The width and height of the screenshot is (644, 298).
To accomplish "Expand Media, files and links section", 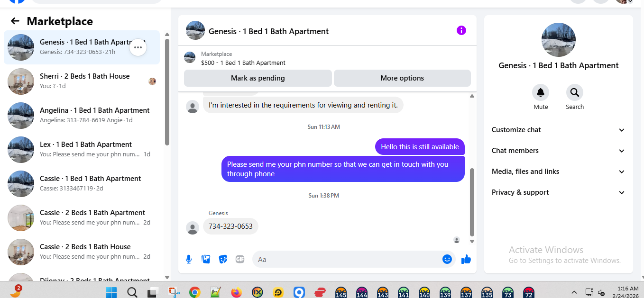I will (559, 172).
